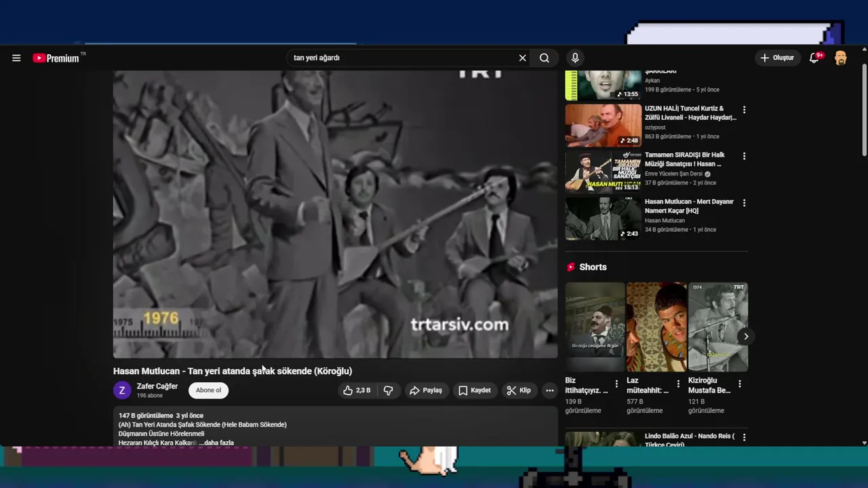The height and width of the screenshot is (488, 868).
Task: Open Zafer Cağfer channel avatar
Action: point(122,390)
